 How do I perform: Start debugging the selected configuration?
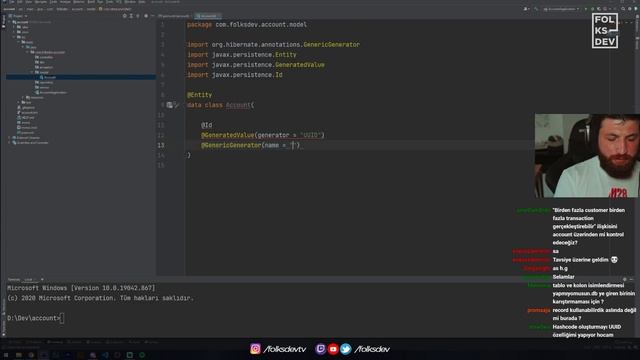coord(593,9)
